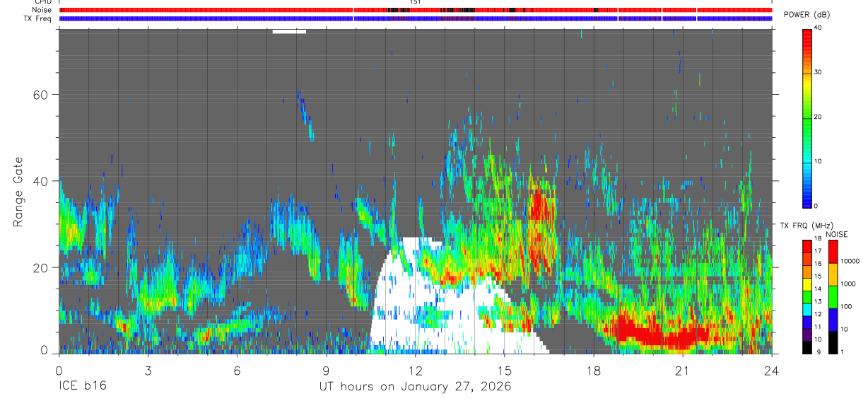Click the "30" label on the power colorbar
Viewport: 868px width, 401px height.
coord(817,72)
